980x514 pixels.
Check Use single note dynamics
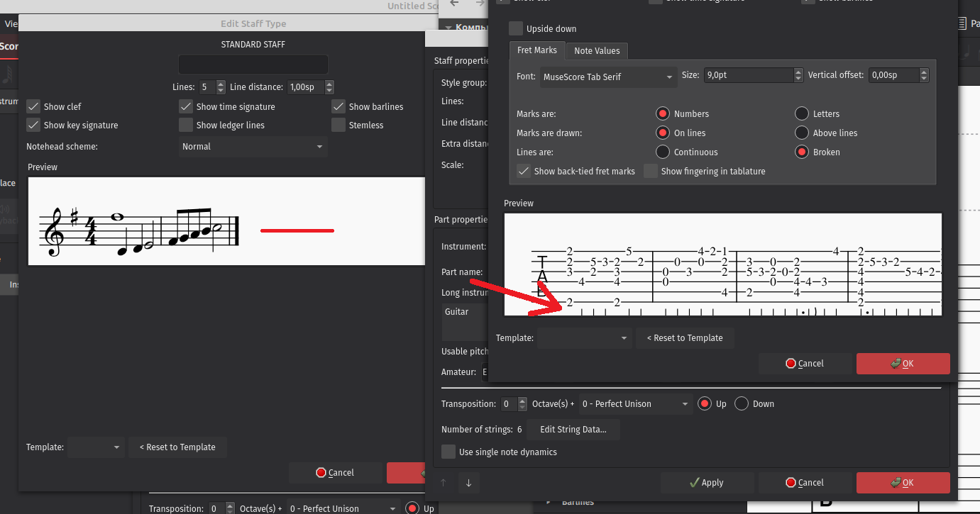tap(448, 452)
